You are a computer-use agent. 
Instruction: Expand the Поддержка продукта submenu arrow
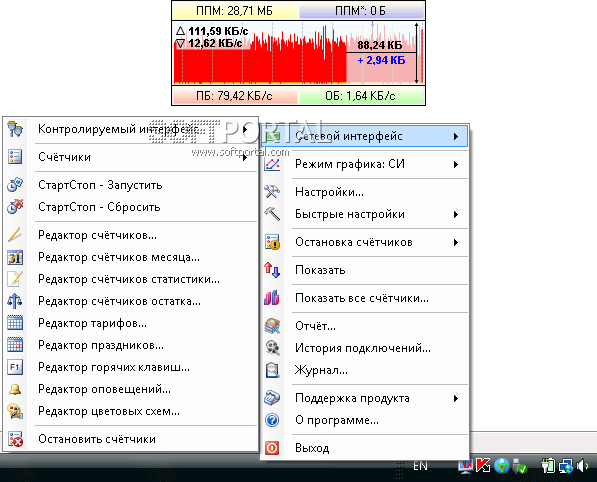(x=456, y=399)
